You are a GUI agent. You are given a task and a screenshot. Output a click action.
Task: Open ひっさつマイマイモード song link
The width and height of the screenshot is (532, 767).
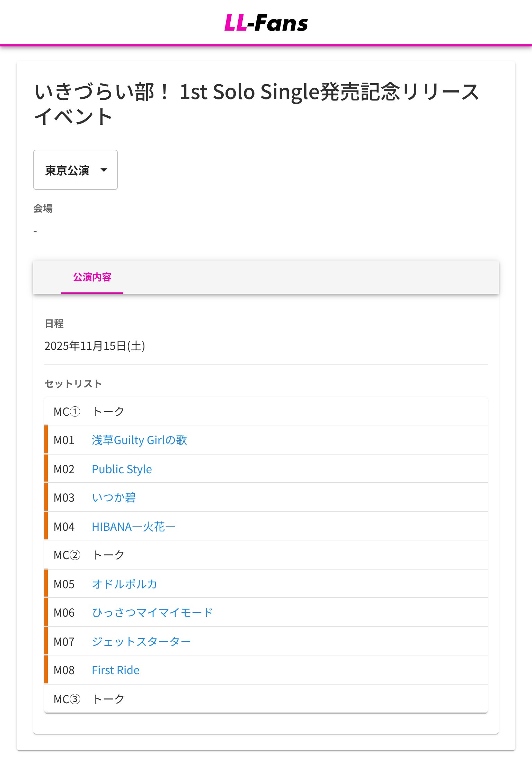tap(152, 612)
